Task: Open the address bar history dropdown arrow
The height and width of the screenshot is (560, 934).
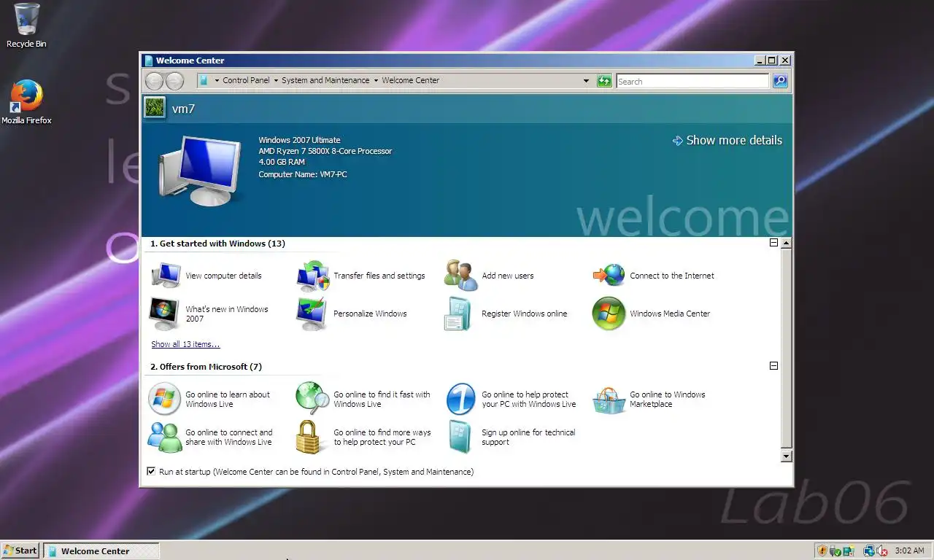Action: (x=586, y=81)
